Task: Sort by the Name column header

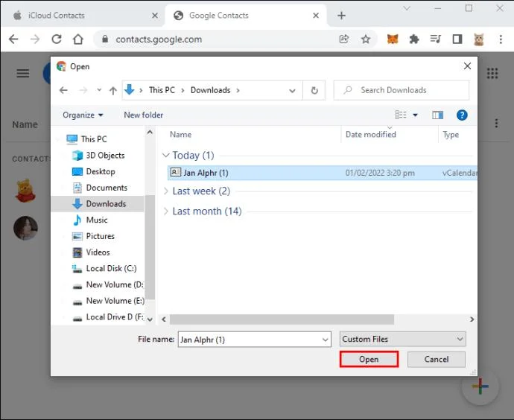Action: click(x=180, y=134)
